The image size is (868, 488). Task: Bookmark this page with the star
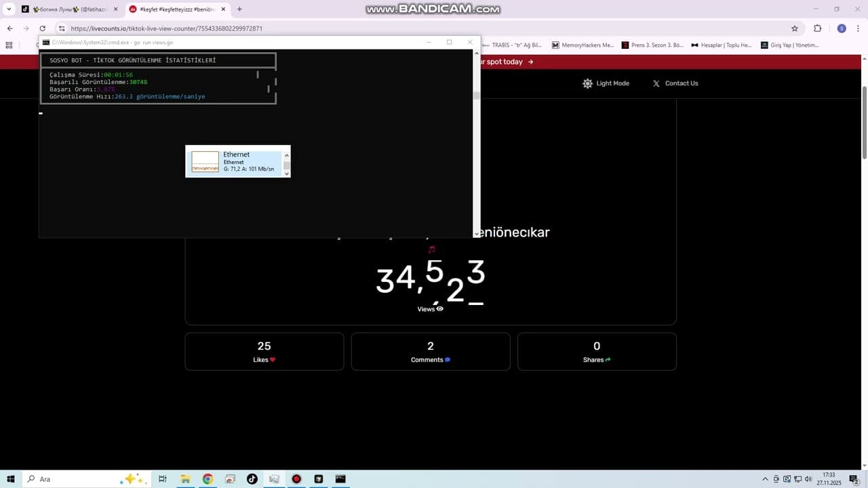(795, 28)
